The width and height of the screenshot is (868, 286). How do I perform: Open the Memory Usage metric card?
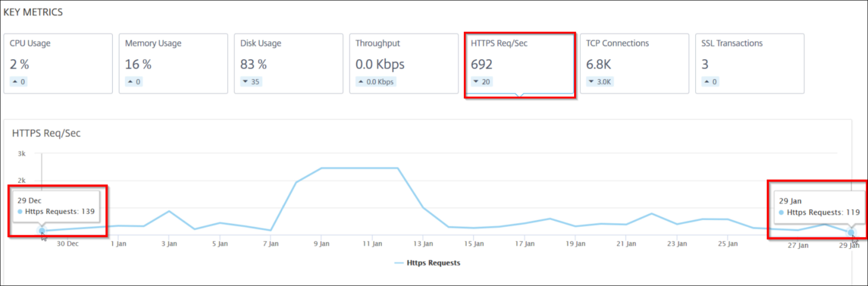pyautogui.click(x=173, y=63)
